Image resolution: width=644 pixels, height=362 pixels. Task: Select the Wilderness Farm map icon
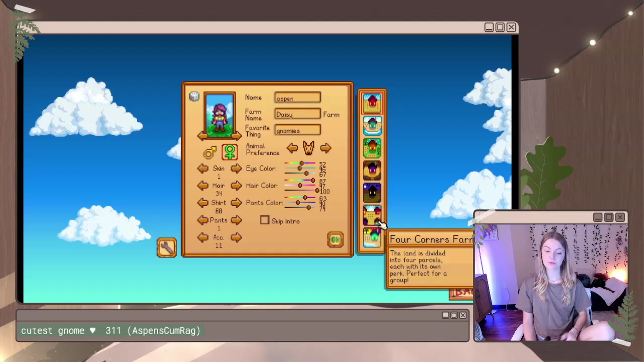(372, 193)
